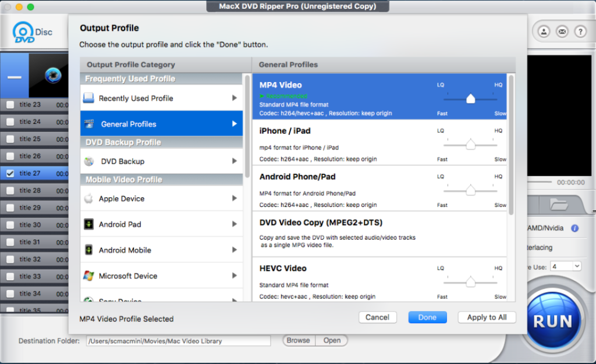
Task: Click the category list scrollbar
Action: 247,126
